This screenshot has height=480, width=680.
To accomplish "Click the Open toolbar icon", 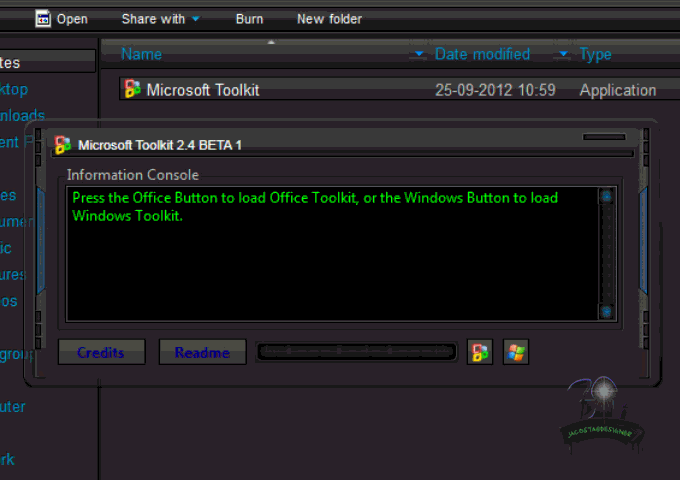I will (x=43, y=19).
